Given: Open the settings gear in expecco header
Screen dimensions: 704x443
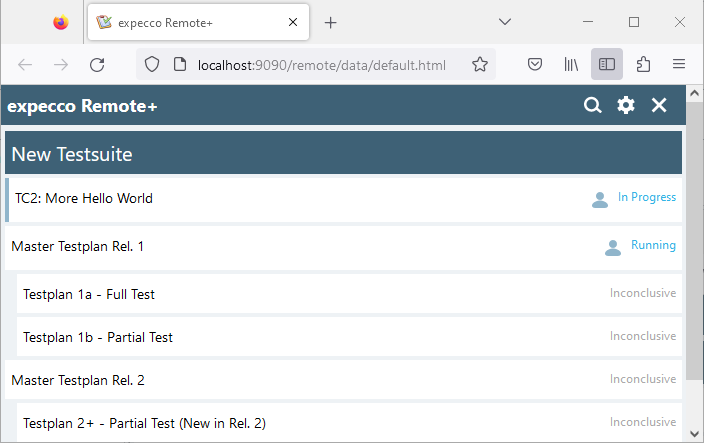Looking at the screenshot, I should pyautogui.click(x=626, y=105).
